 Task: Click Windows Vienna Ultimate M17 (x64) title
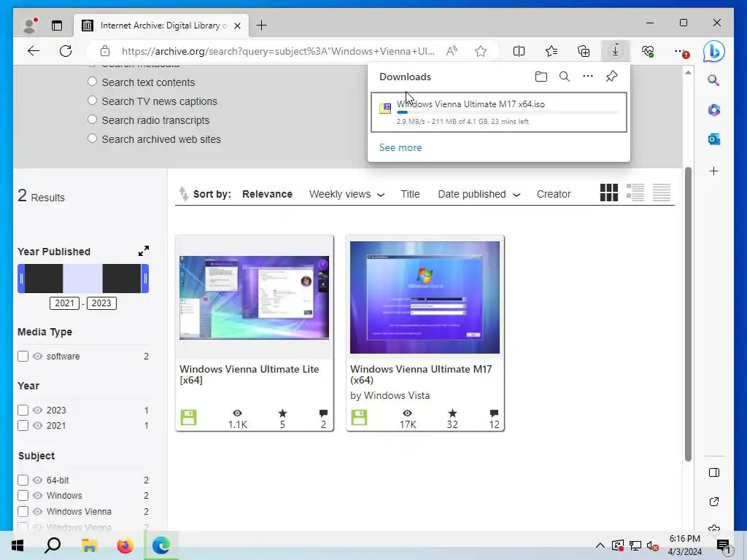[421, 374]
